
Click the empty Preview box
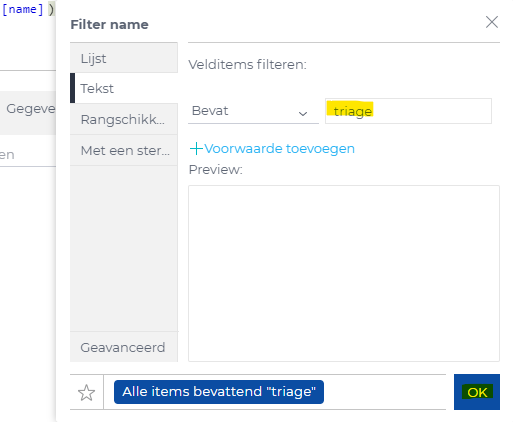(344, 273)
